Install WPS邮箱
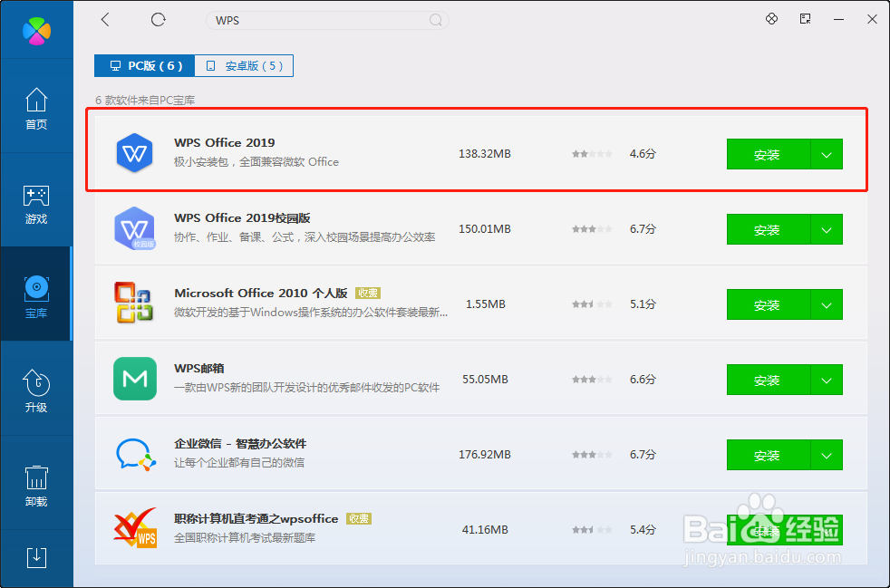This screenshot has height=588, width=890. click(x=768, y=380)
